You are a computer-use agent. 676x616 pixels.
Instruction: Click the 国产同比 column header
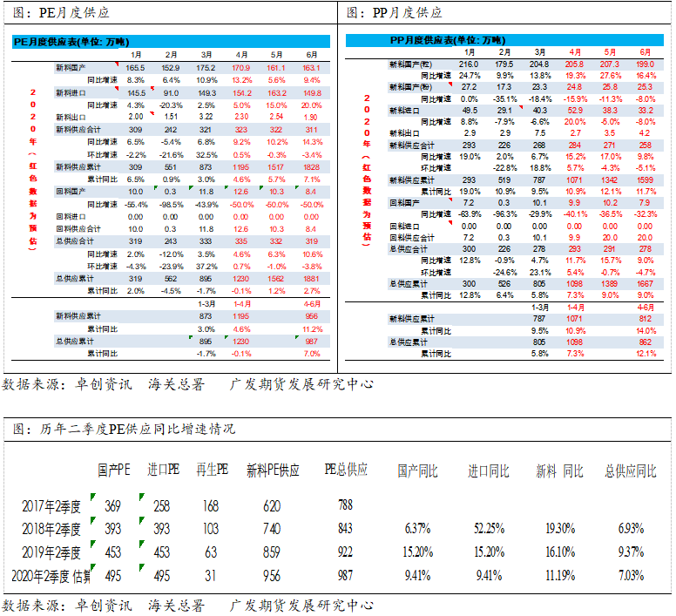pos(417,471)
